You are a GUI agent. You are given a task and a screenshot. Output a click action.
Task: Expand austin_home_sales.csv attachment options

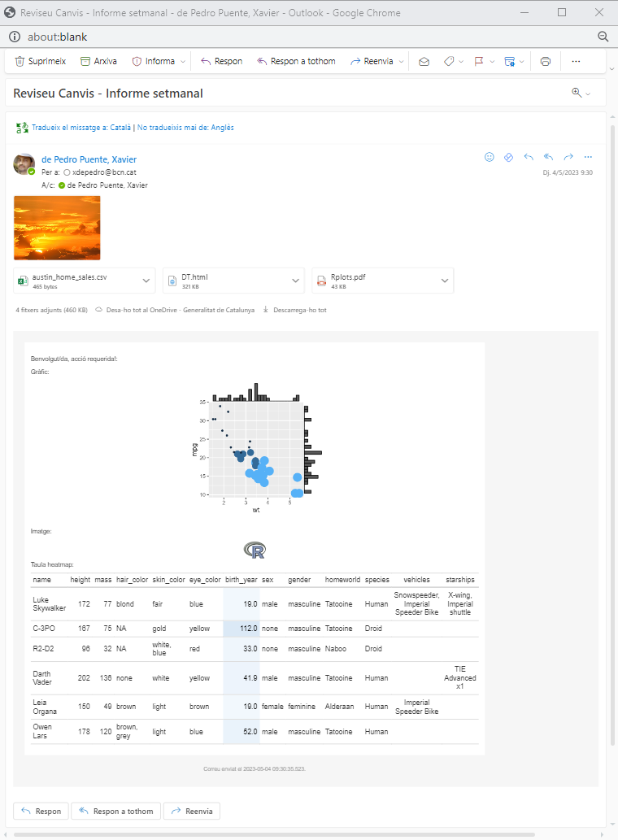tap(147, 281)
